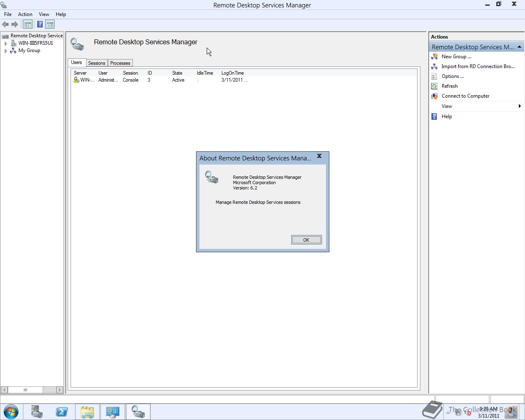Image resolution: width=525 pixels, height=420 pixels.
Task: Launch PowerShell from the taskbar
Action: point(62,412)
